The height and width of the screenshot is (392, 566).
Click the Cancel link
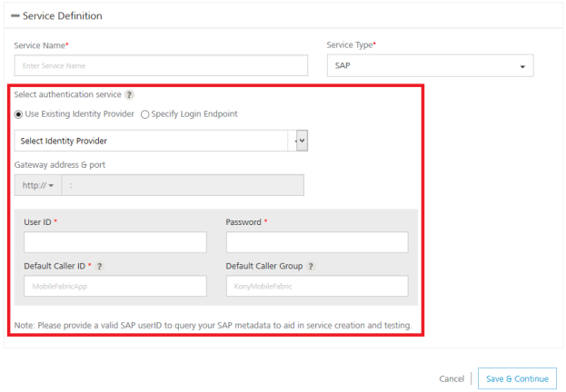pyautogui.click(x=452, y=377)
